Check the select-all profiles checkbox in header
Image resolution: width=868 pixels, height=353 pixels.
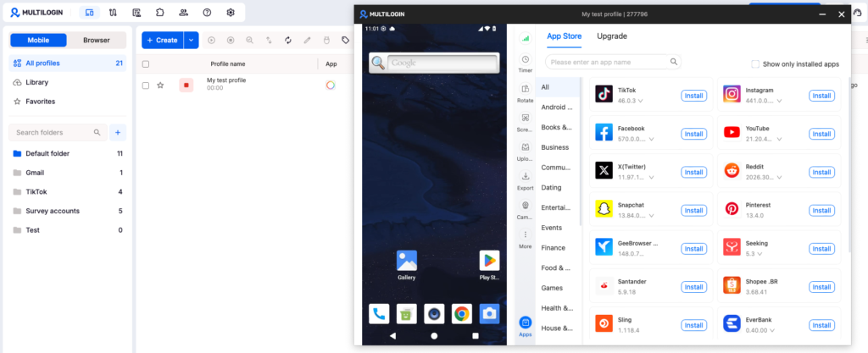(146, 64)
